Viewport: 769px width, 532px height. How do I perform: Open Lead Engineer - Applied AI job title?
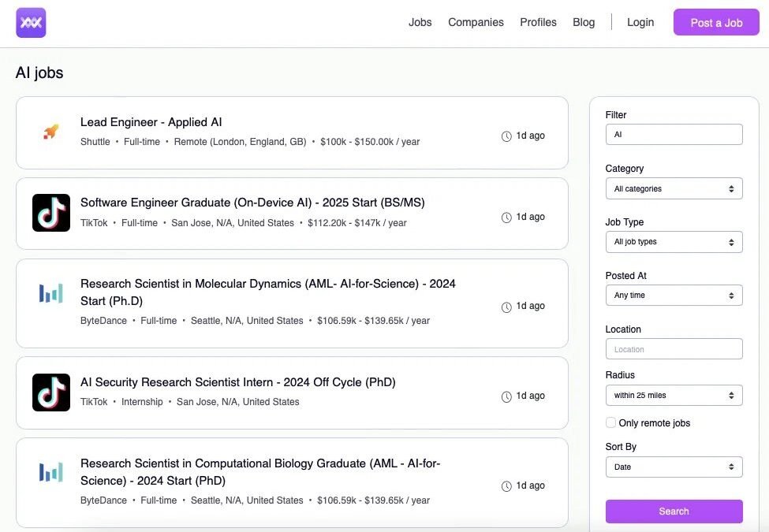(151, 122)
